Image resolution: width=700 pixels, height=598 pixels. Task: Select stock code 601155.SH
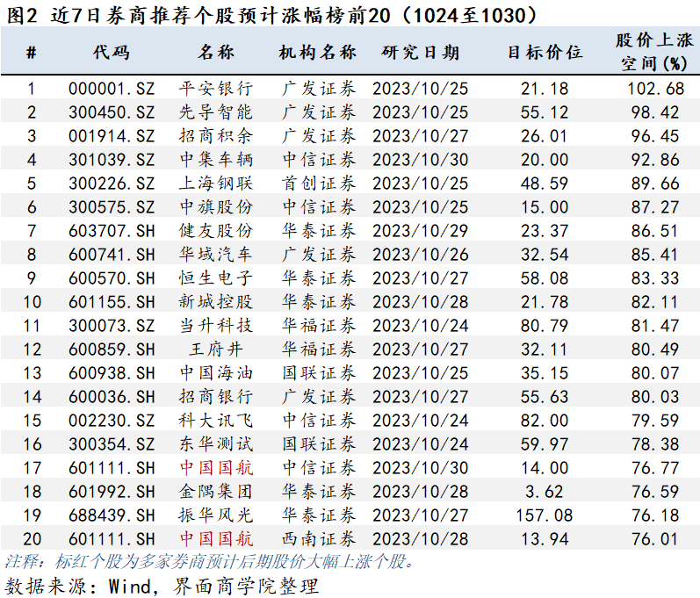click(112, 302)
